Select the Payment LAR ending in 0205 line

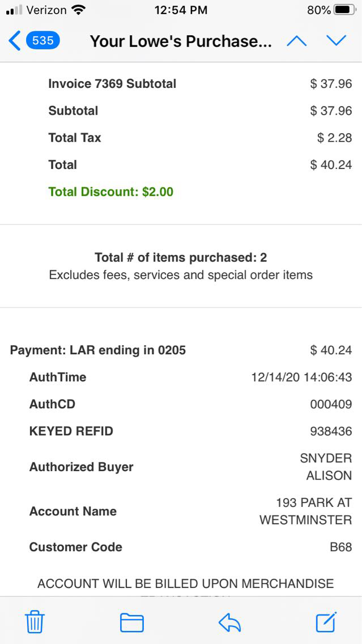click(98, 350)
